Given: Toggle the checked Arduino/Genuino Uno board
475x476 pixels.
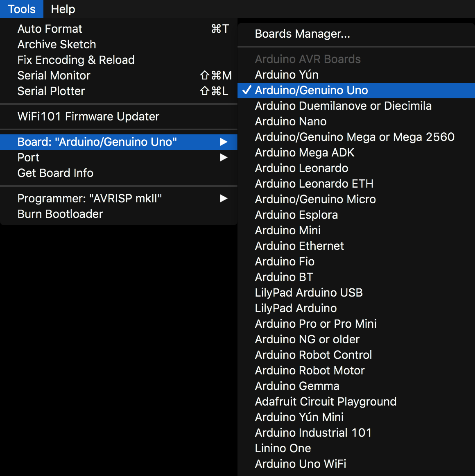Looking at the screenshot, I should pyautogui.click(x=311, y=90).
